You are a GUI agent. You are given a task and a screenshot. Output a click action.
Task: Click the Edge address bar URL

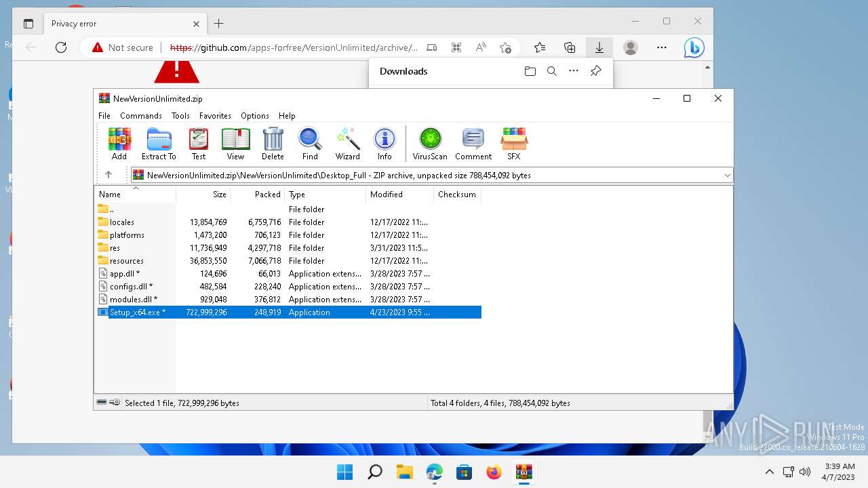click(x=294, y=47)
